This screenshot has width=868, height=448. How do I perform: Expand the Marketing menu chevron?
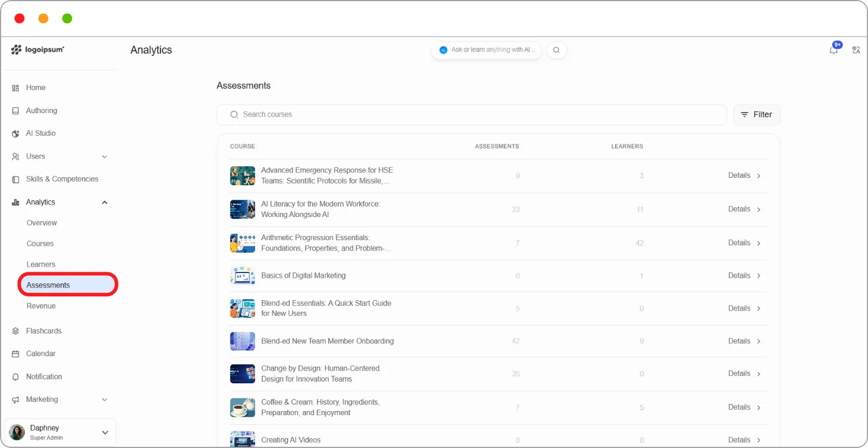click(x=104, y=400)
